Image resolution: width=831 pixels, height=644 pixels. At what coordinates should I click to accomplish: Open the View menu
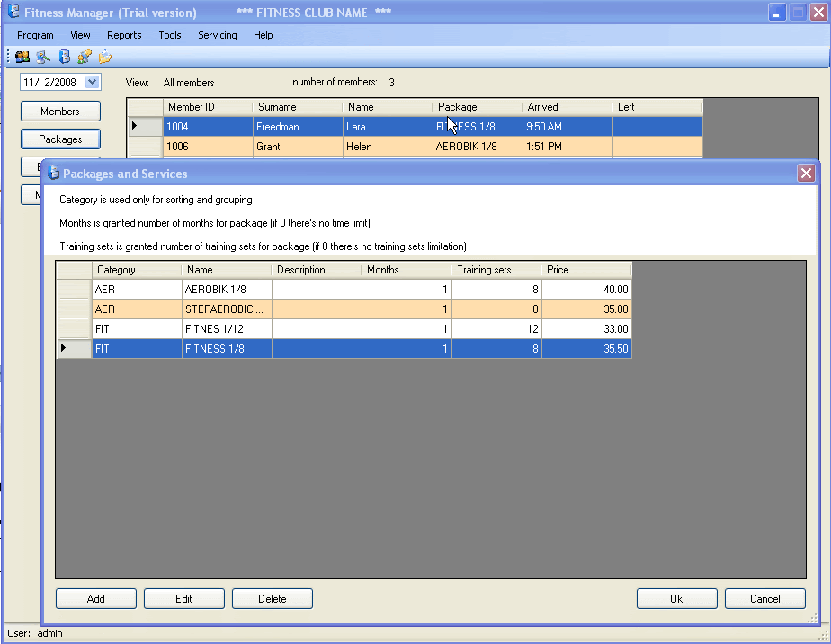pos(80,35)
